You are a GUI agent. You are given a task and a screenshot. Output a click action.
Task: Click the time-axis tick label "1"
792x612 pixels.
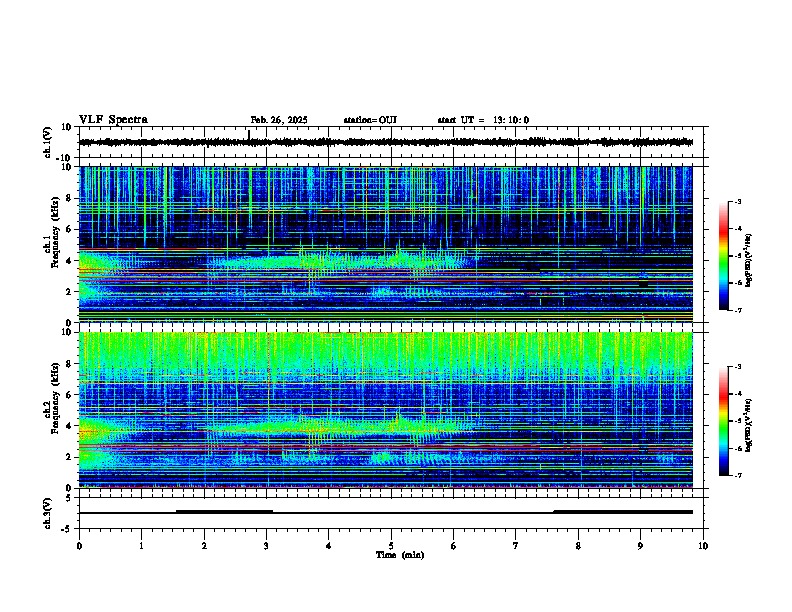click(x=141, y=546)
